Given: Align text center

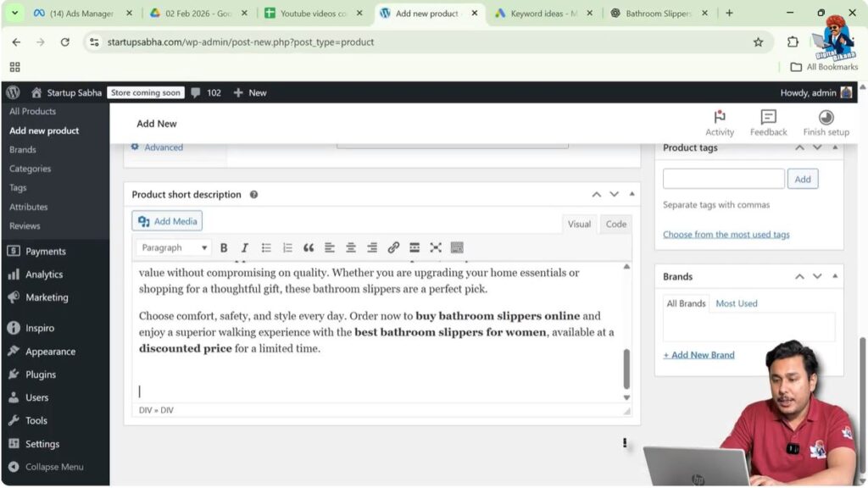Looking at the screenshot, I should pos(351,247).
